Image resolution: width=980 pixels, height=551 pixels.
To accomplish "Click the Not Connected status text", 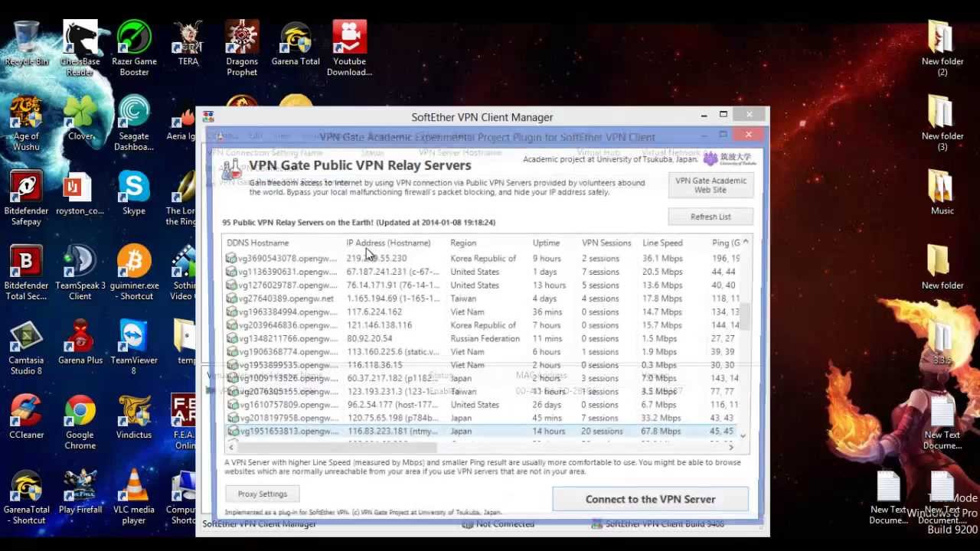I will [505, 524].
